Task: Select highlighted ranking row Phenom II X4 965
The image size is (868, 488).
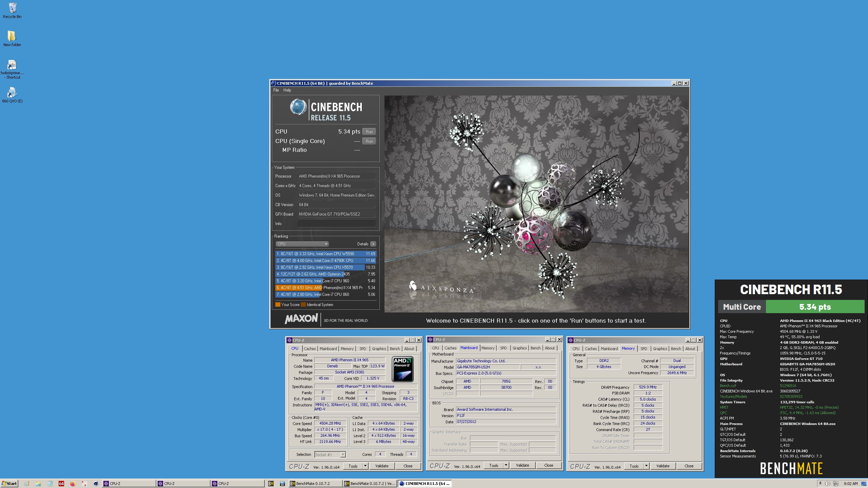Action: click(x=325, y=288)
